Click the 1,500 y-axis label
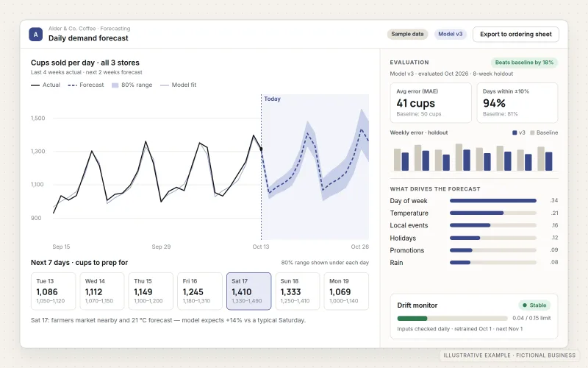The height and width of the screenshot is (368, 588). (38, 118)
